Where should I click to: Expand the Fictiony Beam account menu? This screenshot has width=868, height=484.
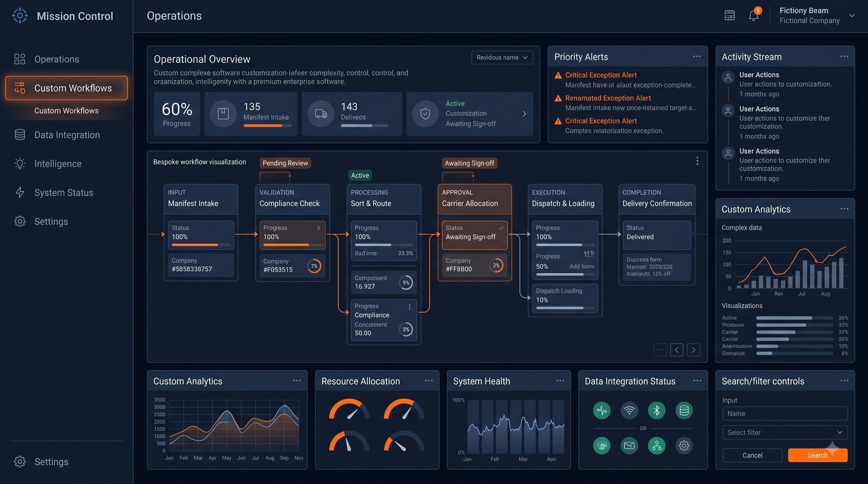point(852,16)
